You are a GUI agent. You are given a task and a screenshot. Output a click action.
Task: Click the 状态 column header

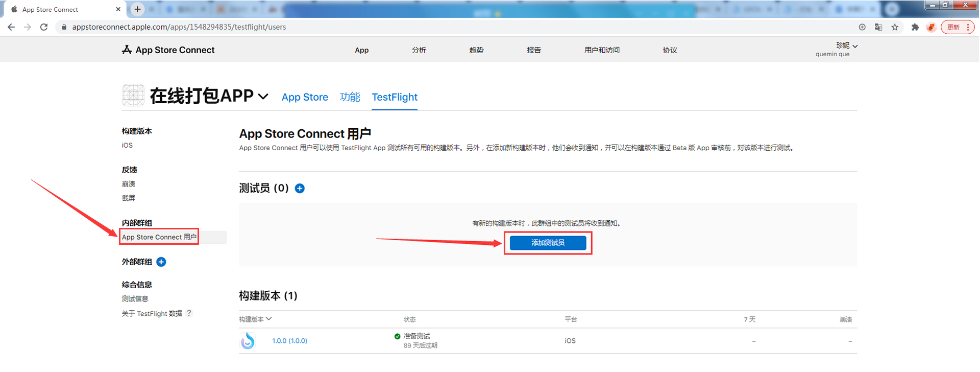coord(409,319)
